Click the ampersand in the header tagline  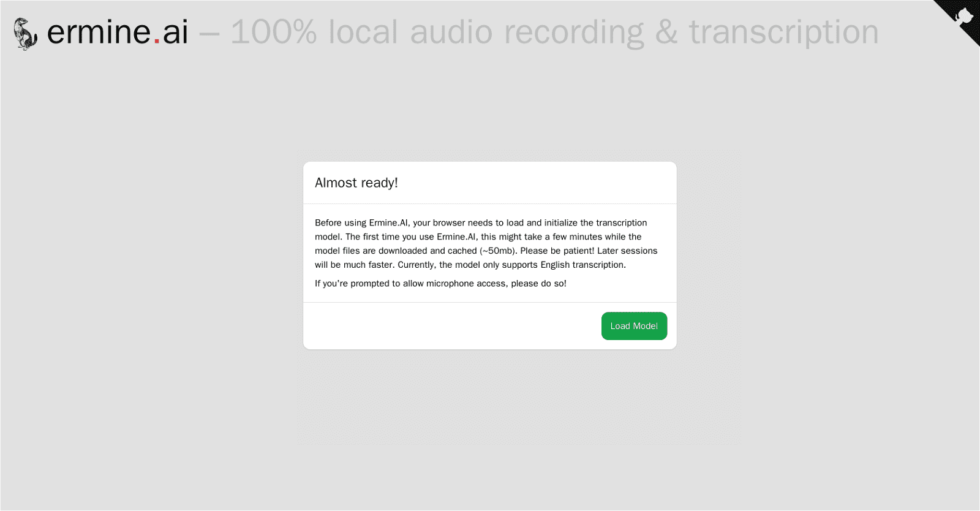click(666, 32)
